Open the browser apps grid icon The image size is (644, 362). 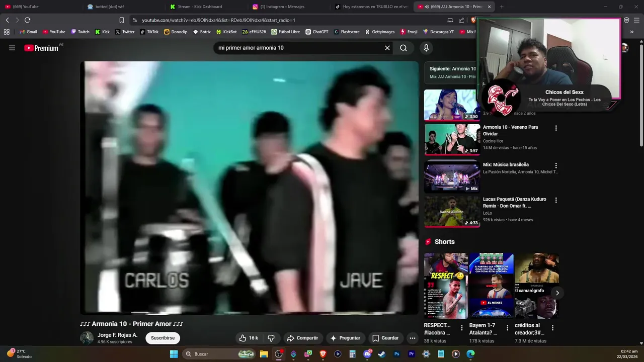(7, 32)
